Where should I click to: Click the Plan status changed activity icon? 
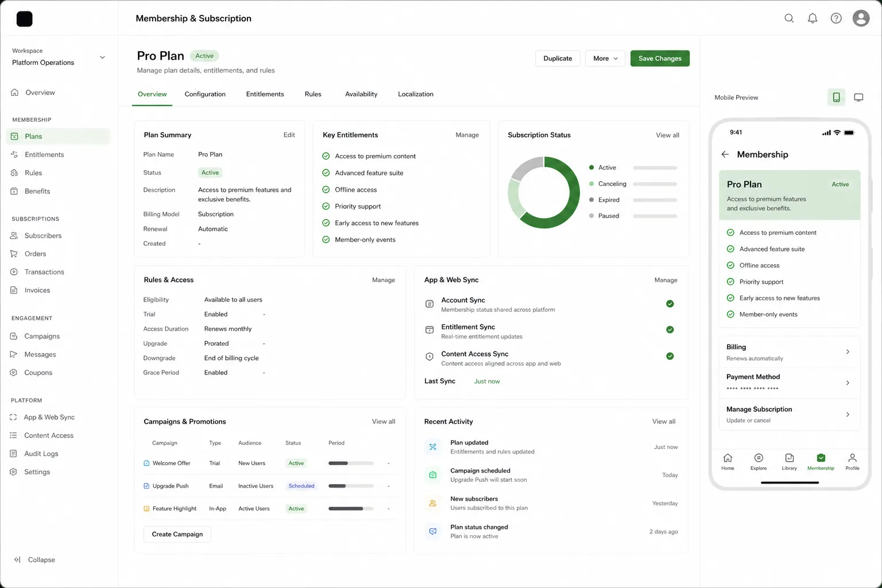(433, 531)
